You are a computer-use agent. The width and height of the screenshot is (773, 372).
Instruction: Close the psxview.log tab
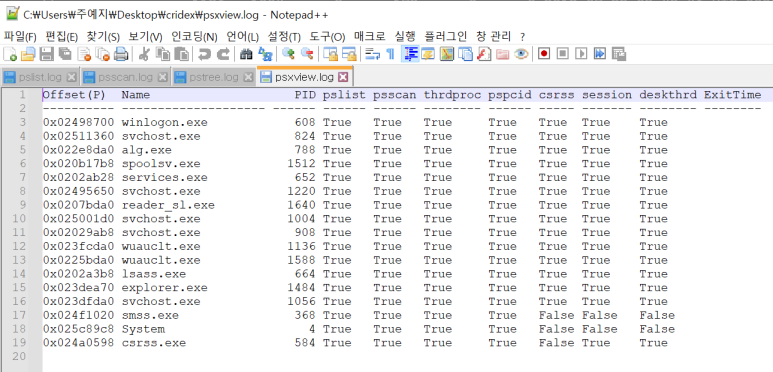(x=343, y=77)
